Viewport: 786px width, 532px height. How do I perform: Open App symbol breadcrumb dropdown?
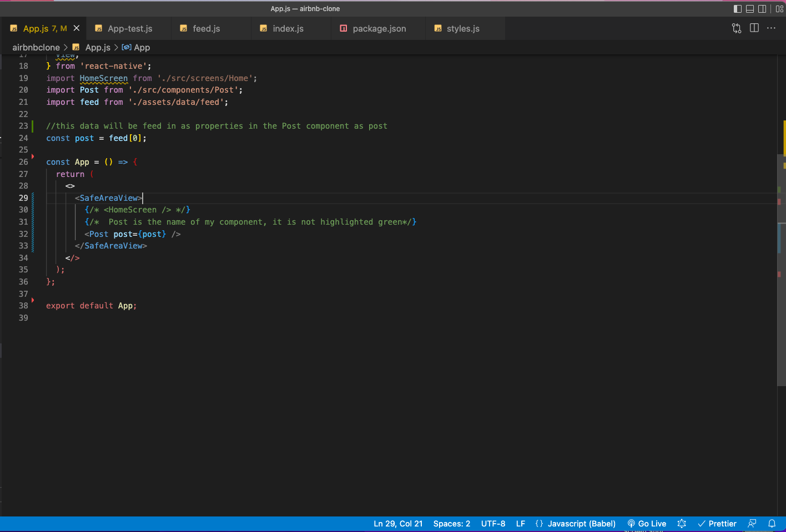pyautogui.click(x=142, y=48)
